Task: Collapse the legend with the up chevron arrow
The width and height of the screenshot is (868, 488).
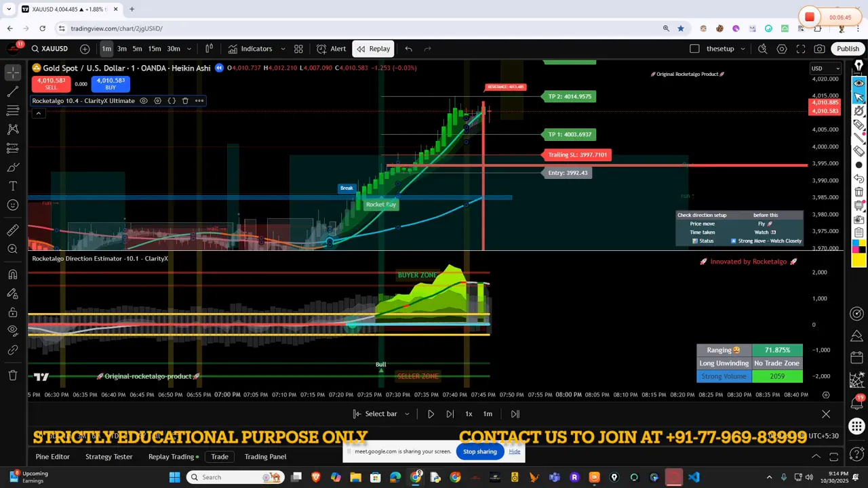Action: [x=39, y=113]
